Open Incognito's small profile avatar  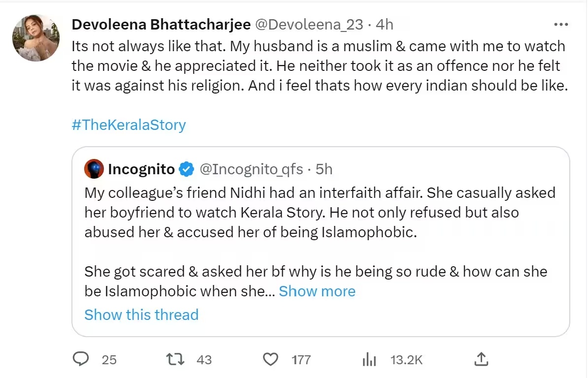94,169
